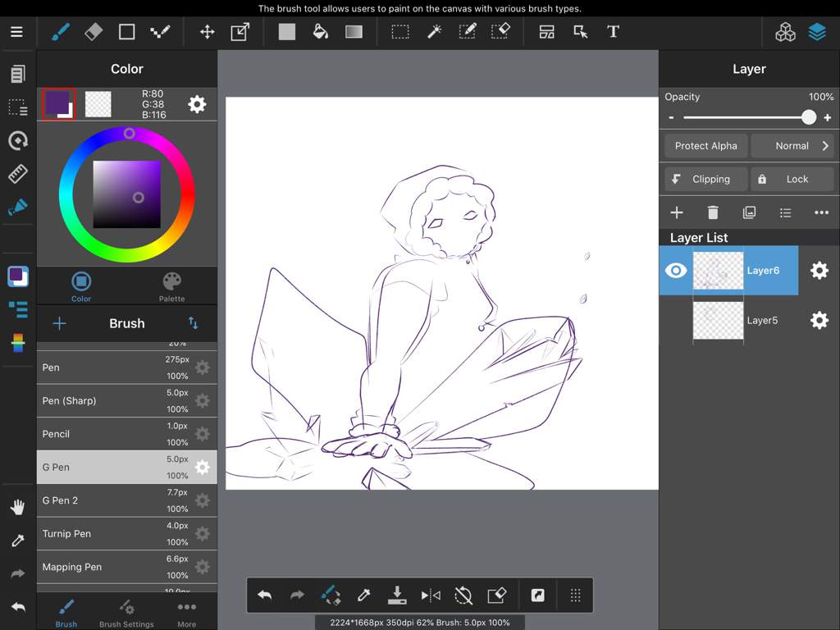Add a new brush with plus icon
The image size is (840, 630).
pyautogui.click(x=59, y=323)
